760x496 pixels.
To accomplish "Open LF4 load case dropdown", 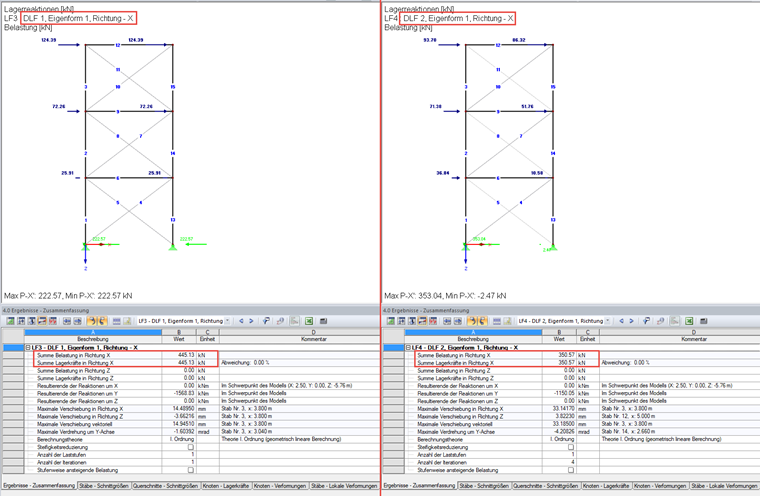I will [608, 321].
